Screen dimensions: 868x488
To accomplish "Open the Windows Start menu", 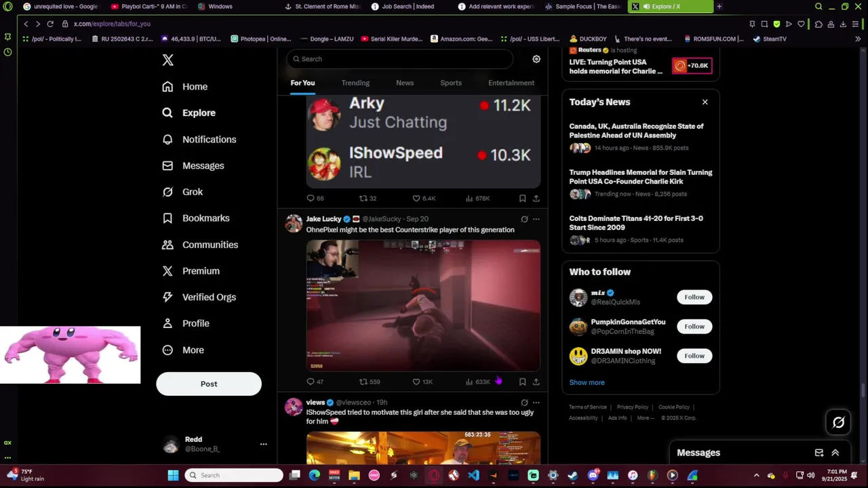I will (x=173, y=475).
